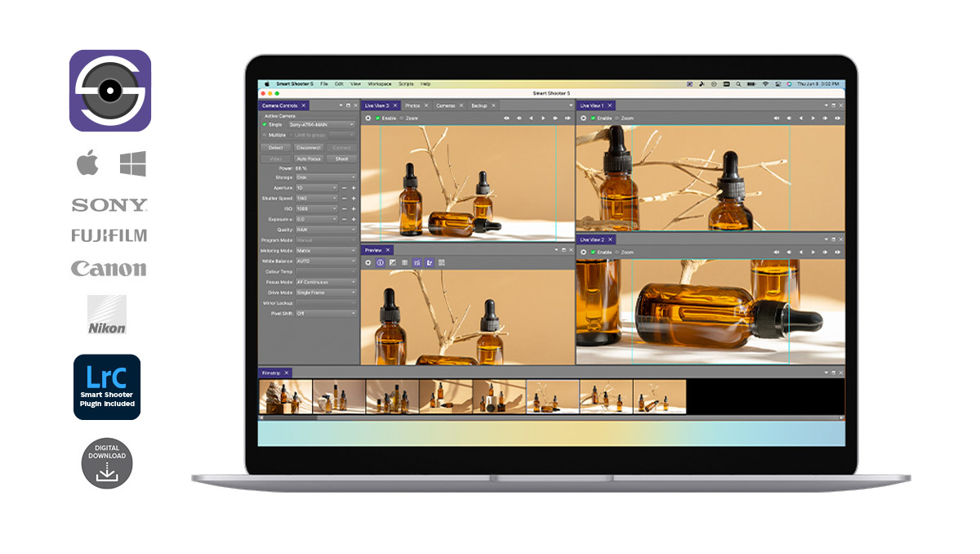
Task: Decrease ISO with the minus icon
Action: 344,209
